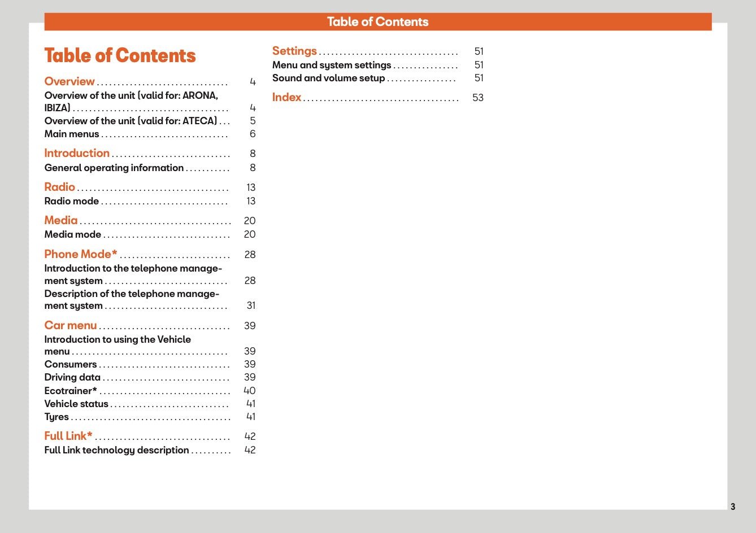Open the Radio mode entry
Screen dimensions: 756x533
tap(72, 201)
